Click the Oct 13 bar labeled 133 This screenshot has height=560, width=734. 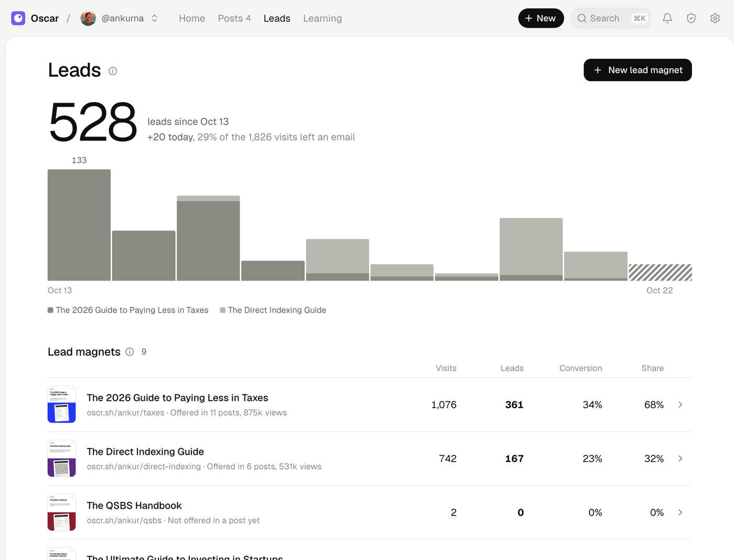pyautogui.click(x=79, y=225)
